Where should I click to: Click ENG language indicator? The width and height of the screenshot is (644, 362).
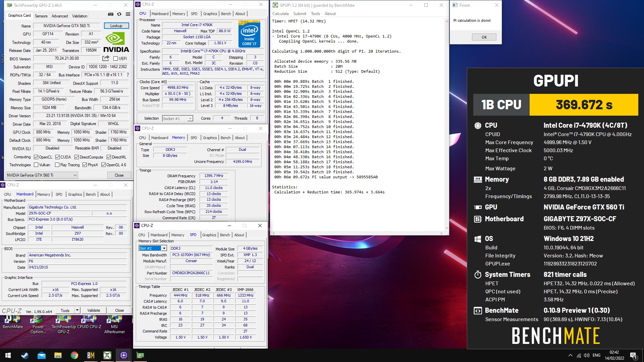596,355
